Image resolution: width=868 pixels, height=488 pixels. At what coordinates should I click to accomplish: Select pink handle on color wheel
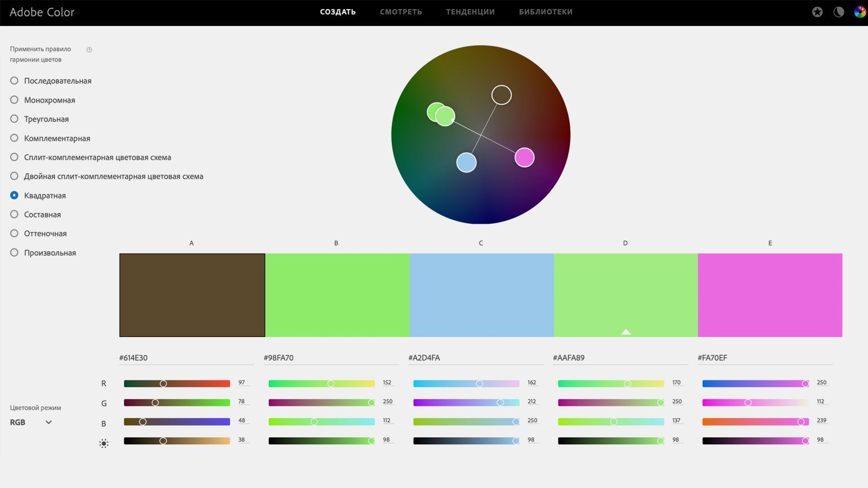[x=525, y=158]
